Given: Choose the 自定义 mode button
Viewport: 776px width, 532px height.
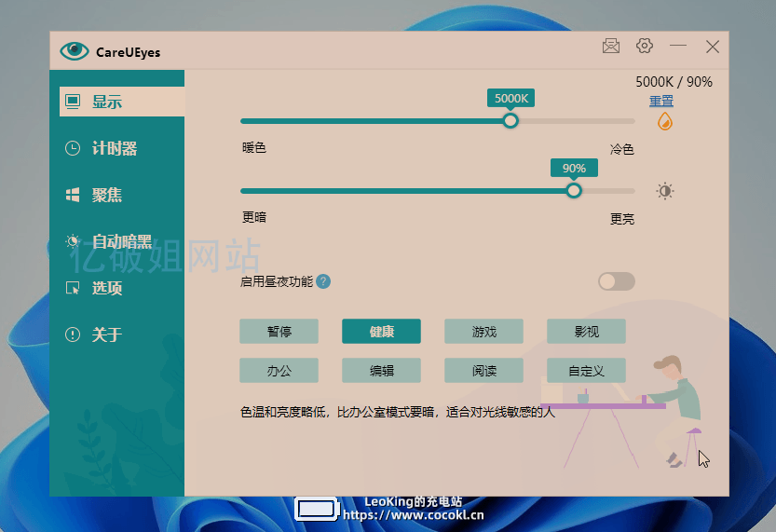Looking at the screenshot, I should click(x=587, y=370).
